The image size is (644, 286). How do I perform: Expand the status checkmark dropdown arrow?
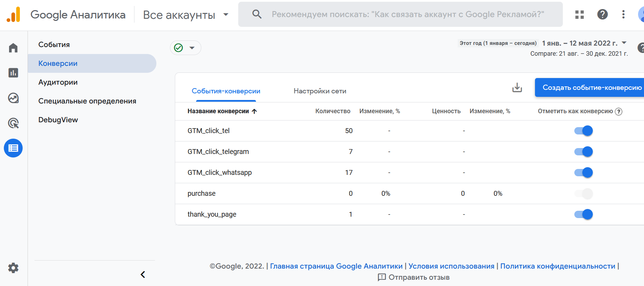click(192, 48)
